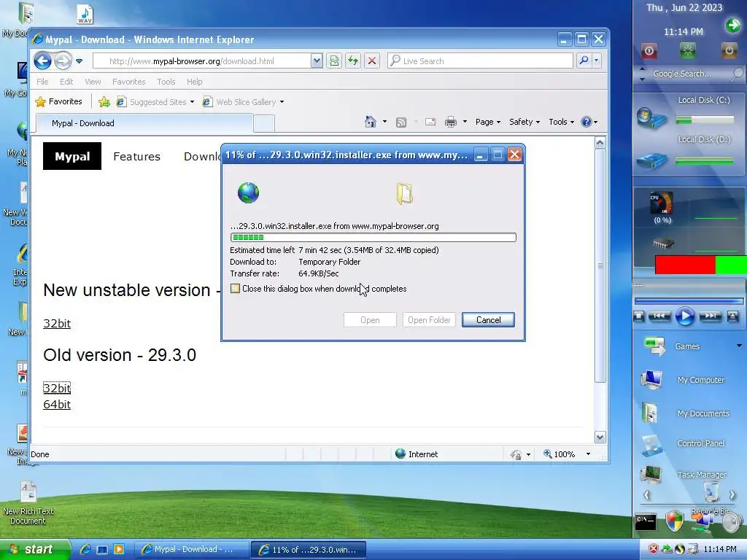Switch to download progress taskbar button
This screenshot has height=560, width=747.
309,550
